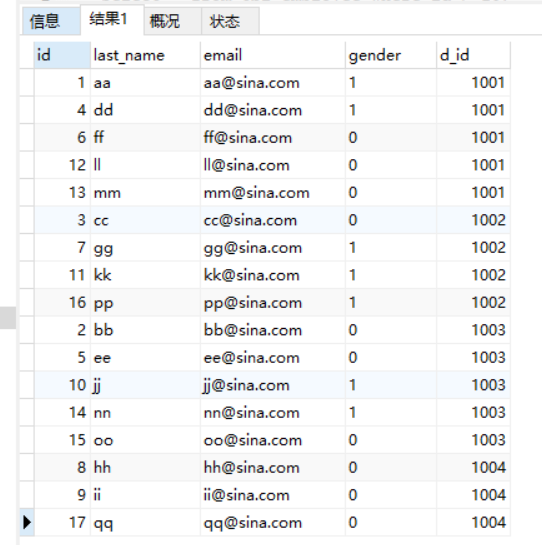
Task: Click last_name cell ee
Action: (145, 357)
